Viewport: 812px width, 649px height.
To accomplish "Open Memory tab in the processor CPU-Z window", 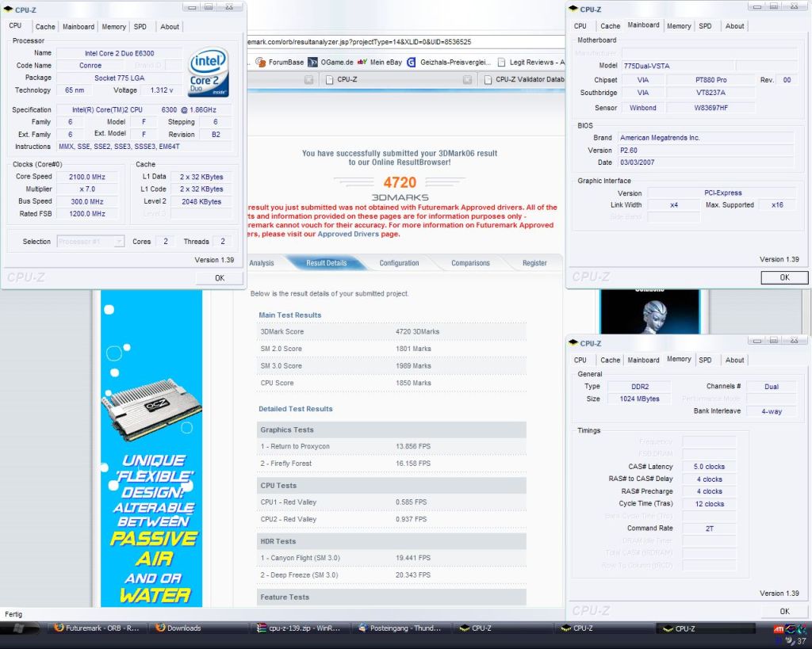I will pos(113,26).
